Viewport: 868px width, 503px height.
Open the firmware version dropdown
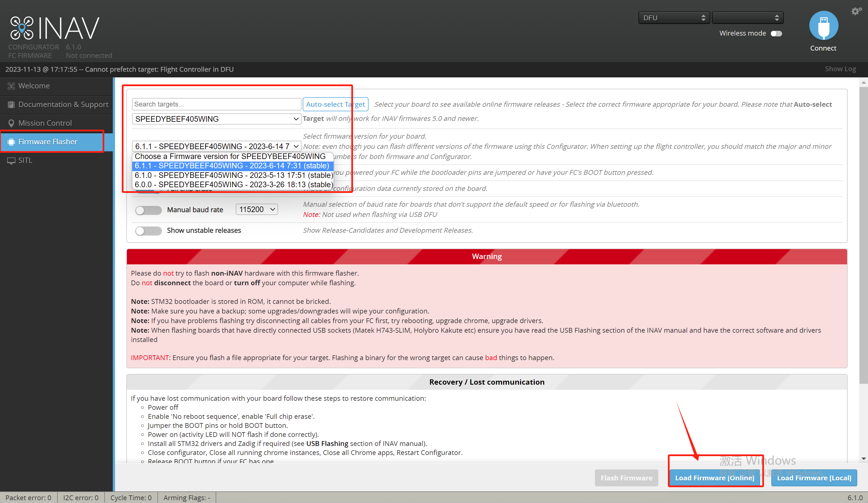(x=217, y=146)
